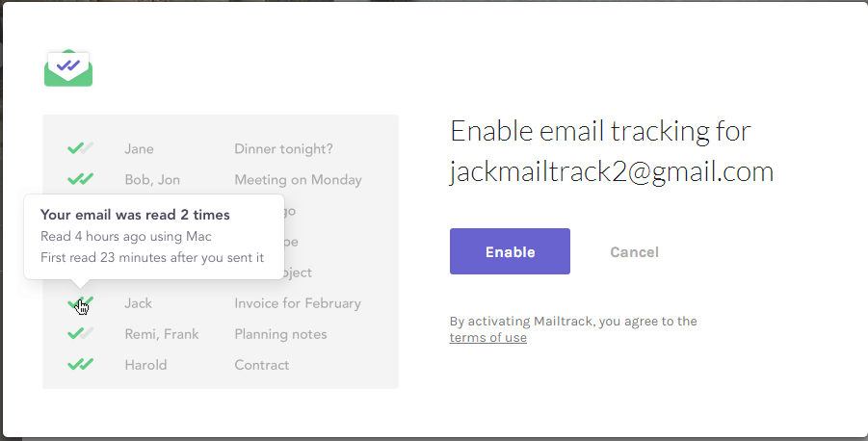Click the sender name Jane
This screenshot has height=441, width=868.
click(x=139, y=148)
